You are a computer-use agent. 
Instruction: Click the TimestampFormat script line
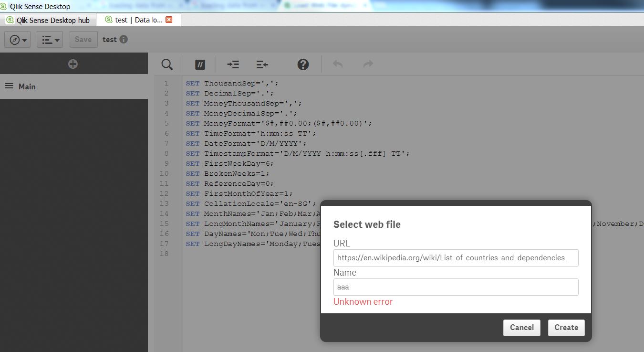(298, 153)
